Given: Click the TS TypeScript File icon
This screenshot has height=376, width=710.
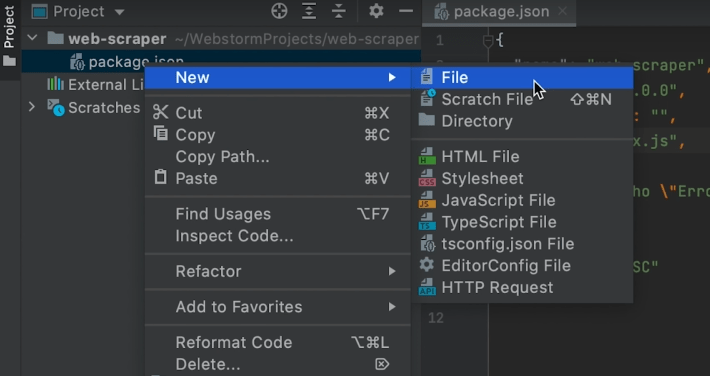Looking at the screenshot, I should 427,222.
